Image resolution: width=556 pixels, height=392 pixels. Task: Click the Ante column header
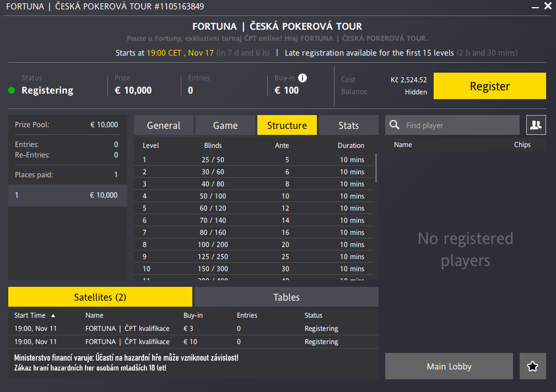282,145
